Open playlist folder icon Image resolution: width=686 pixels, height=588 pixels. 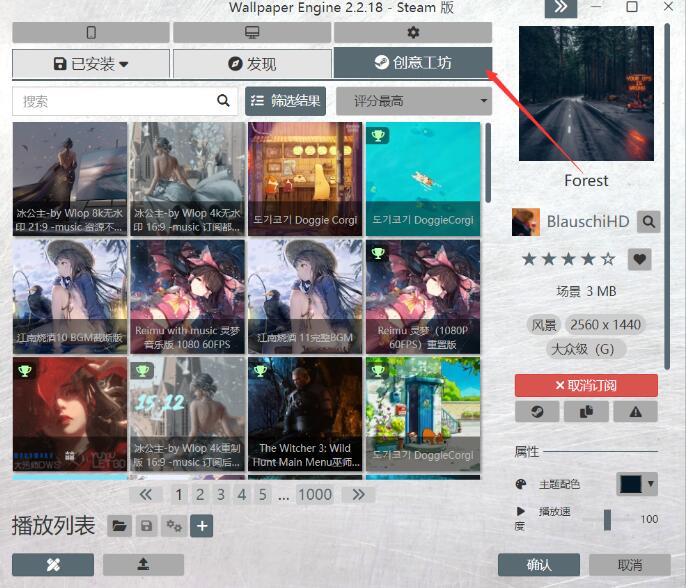point(119,526)
